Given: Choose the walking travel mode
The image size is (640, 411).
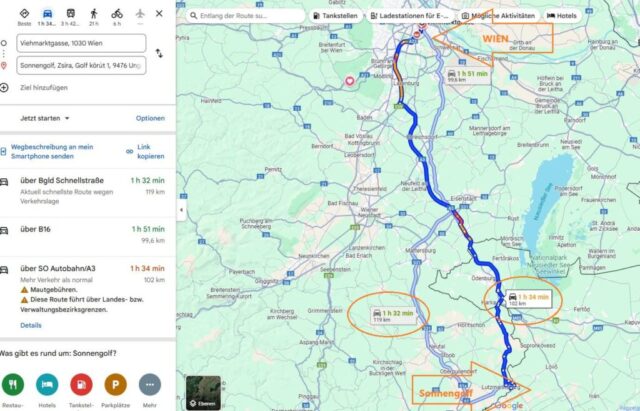Looking at the screenshot, I should click(x=94, y=13).
